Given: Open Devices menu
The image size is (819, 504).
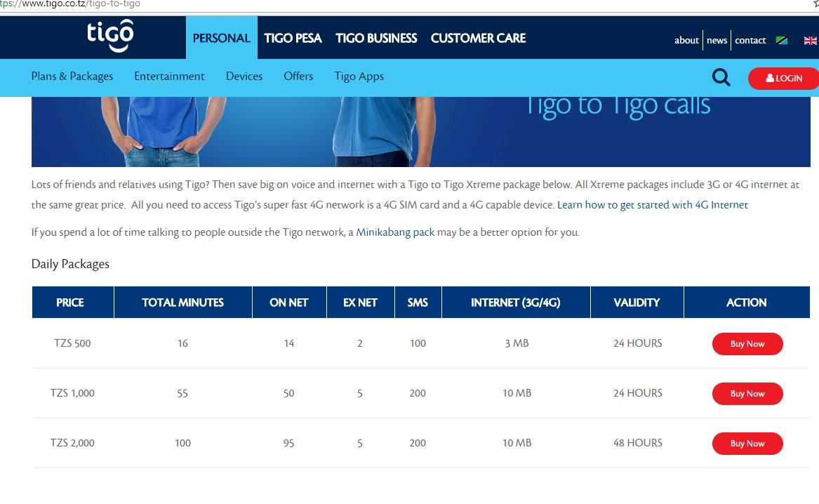Looking at the screenshot, I should (x=244, y=77).
